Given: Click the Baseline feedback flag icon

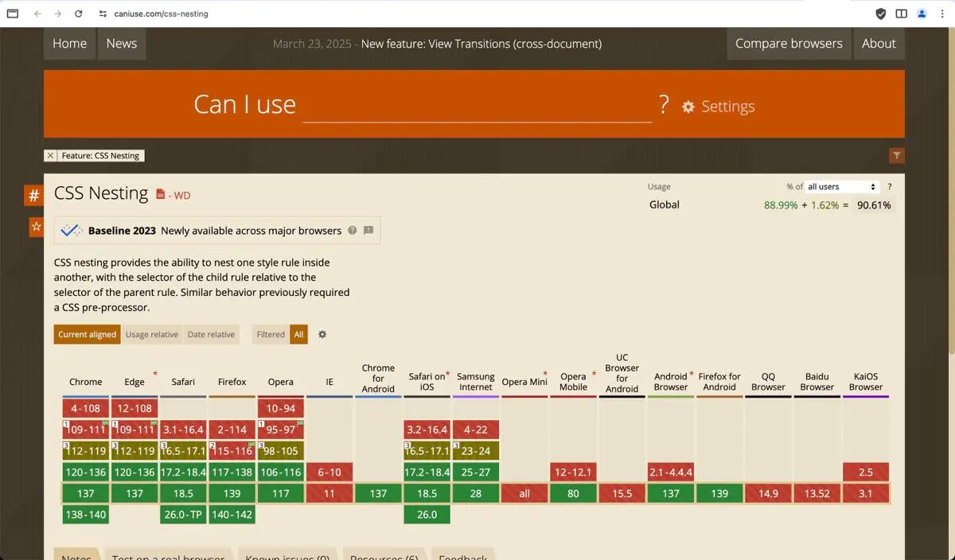Looking at the screenshot, I should tap(368, 231).
